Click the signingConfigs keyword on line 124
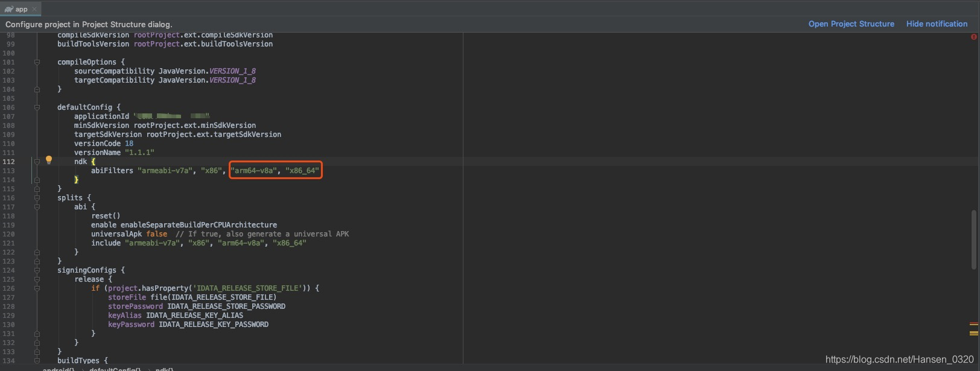The image size is (980, 371). 87,270
